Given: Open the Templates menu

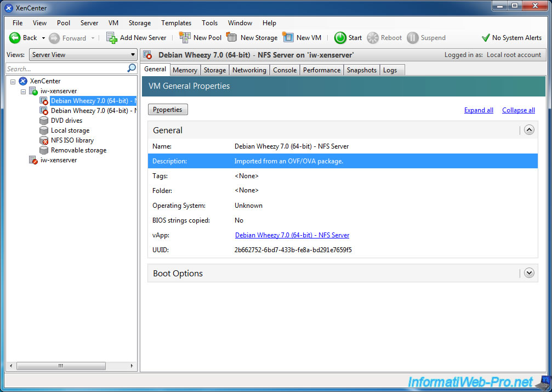Looking at the screenshot, I should [x=176, y=23].
